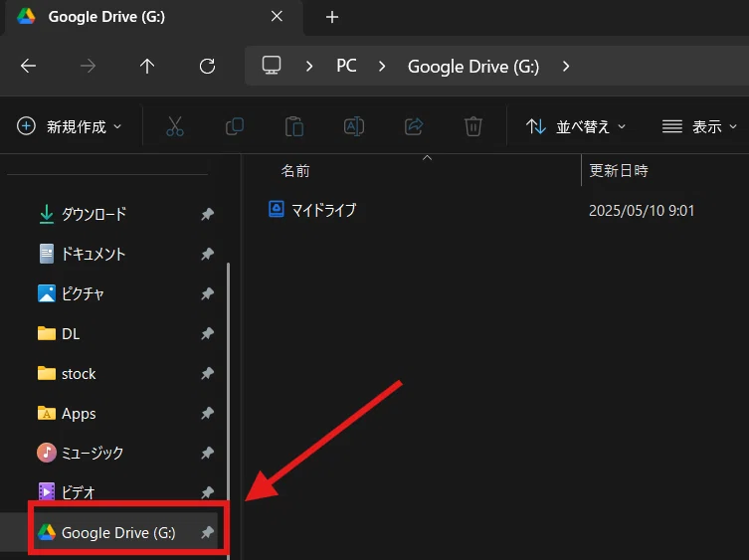Click the Share icon in toolbar

pyautogui.click(x=414, y=126)
